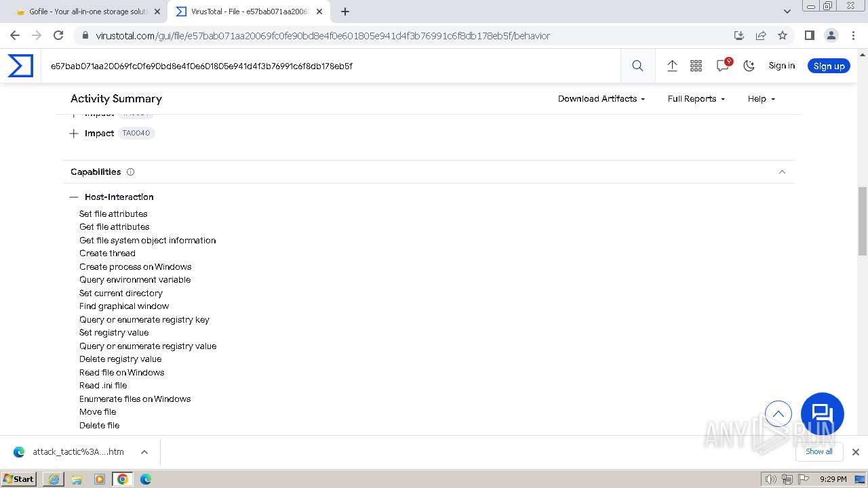Select the VirusTotal file tab
The height and width of the screenshot is (488, 868).
(x=249, y=12)
